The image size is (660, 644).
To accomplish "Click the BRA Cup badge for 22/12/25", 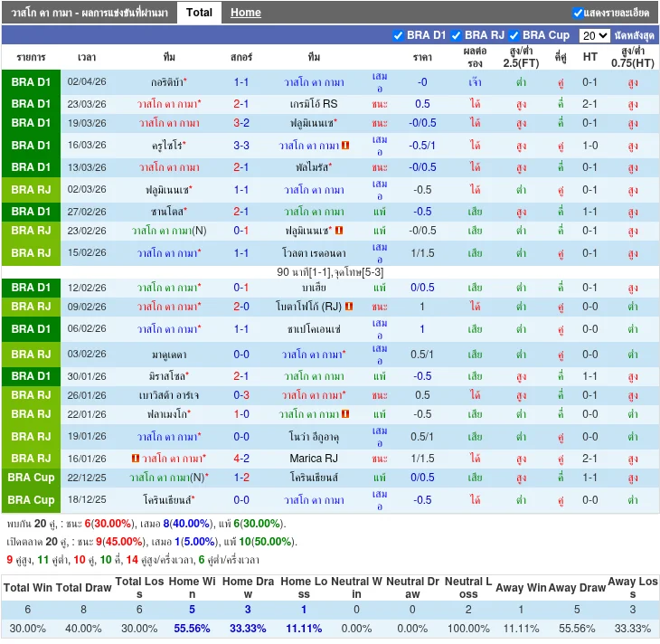I will (32, 478).
